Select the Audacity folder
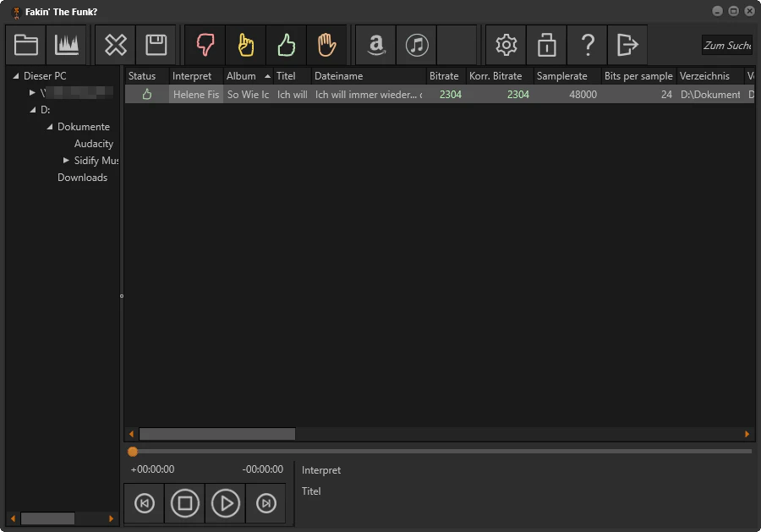This screenshot has height=532, width=761. [x=94, y=144]
